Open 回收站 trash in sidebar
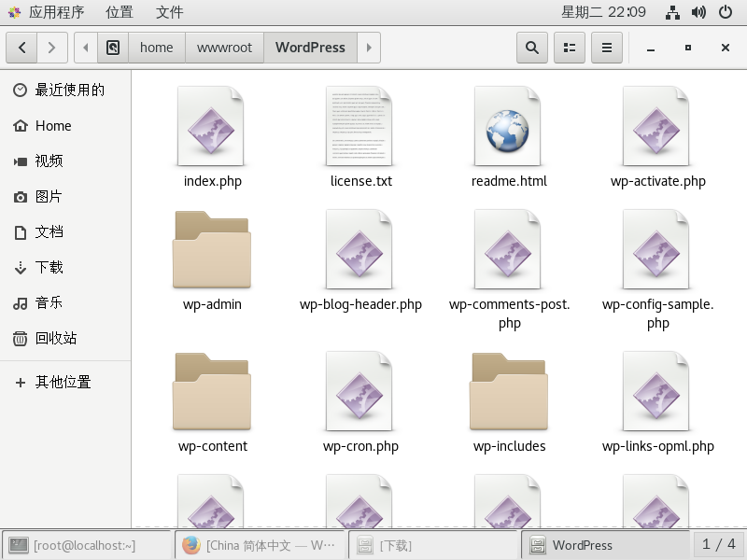Screen dimensions: 747x560 (65, 338)
